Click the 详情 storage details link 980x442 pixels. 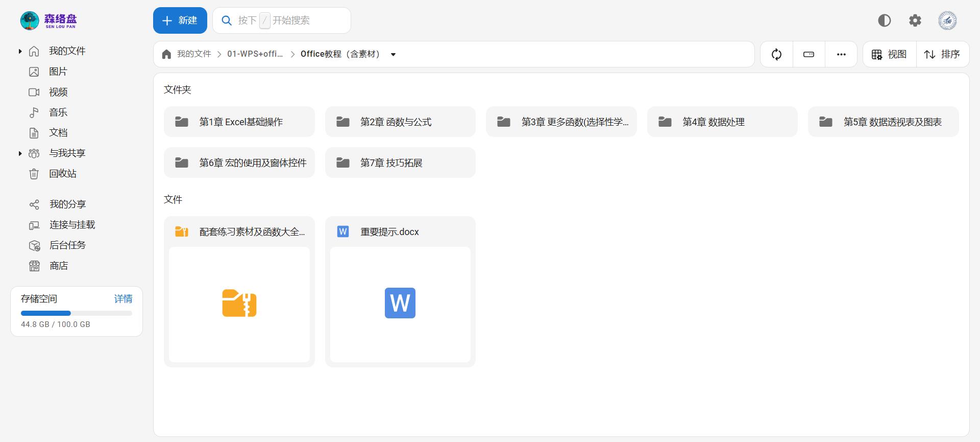123,299
